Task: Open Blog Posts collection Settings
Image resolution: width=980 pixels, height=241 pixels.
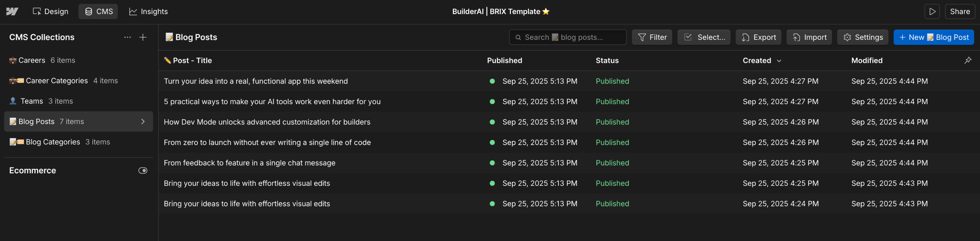Action: click(862, 37)
